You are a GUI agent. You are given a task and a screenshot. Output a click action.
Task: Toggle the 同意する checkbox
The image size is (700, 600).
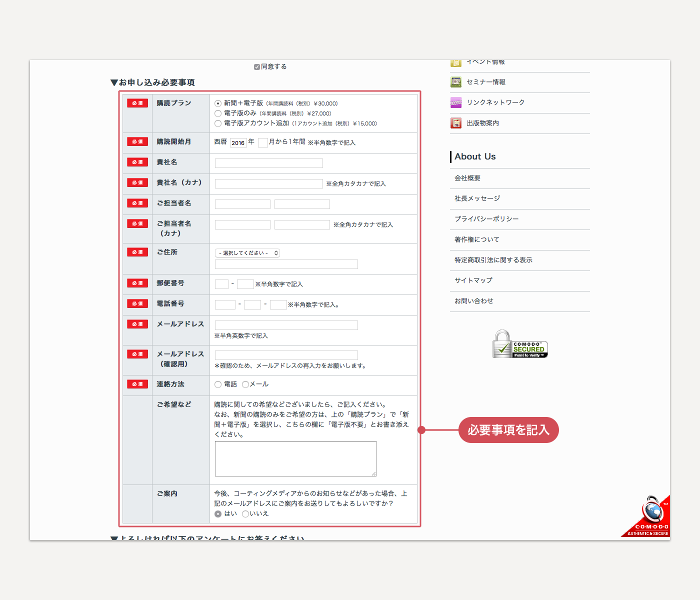257,67
